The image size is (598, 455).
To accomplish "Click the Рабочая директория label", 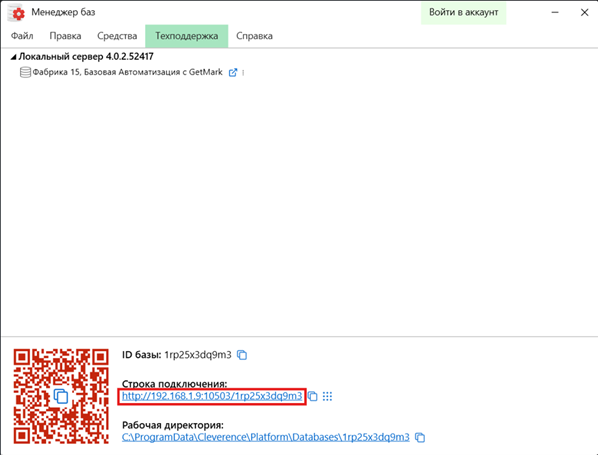I will [x=173, y=425].
